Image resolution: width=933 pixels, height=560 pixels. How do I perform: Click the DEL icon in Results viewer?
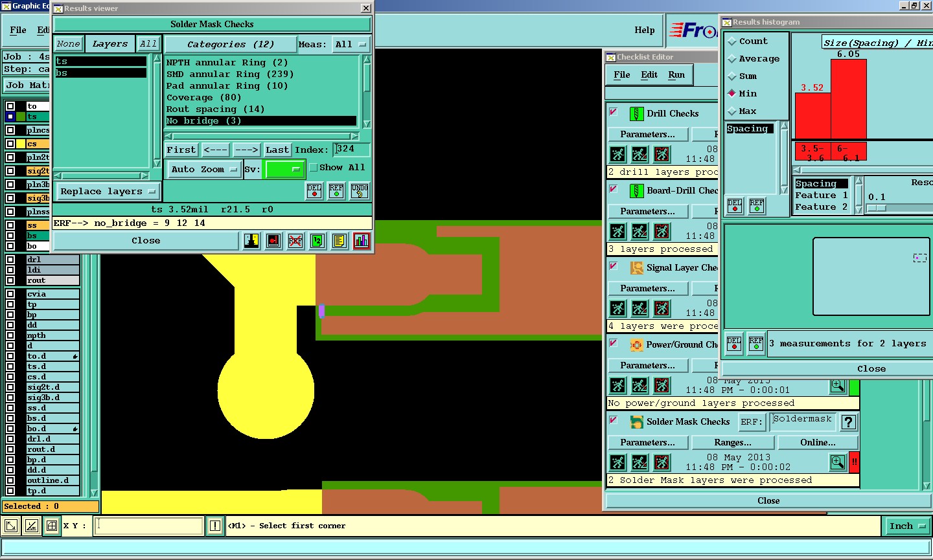pyautogui.click(x=314, y=191)
